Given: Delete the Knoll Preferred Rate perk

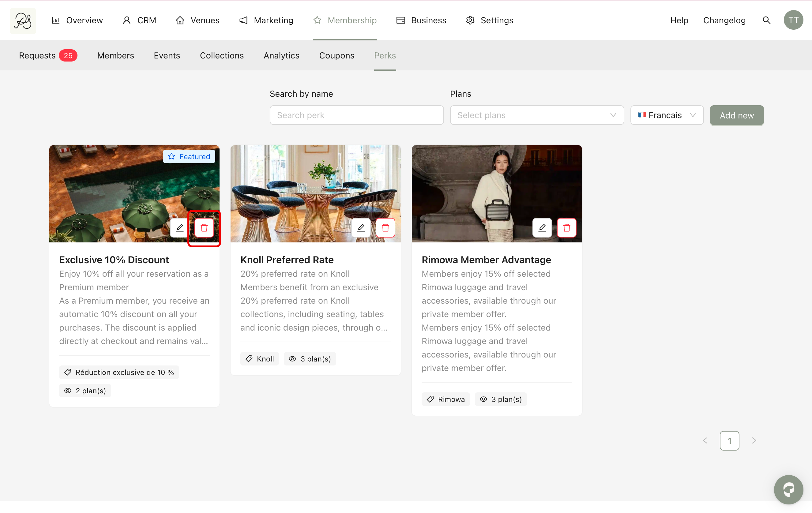Looking at the screenshot, I should tap(385, 228).
